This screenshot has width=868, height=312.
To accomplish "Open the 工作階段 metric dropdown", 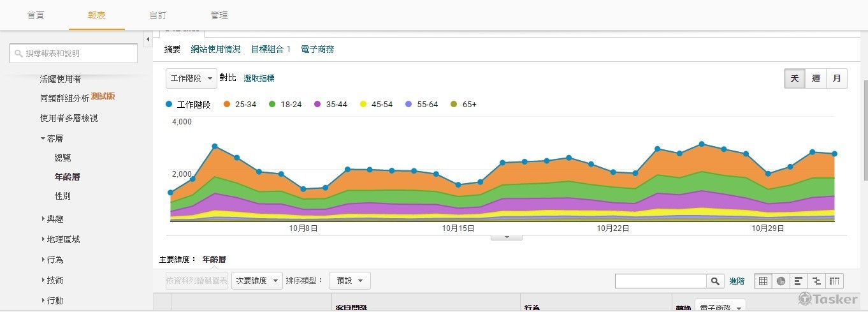I will tap(191, 78).
